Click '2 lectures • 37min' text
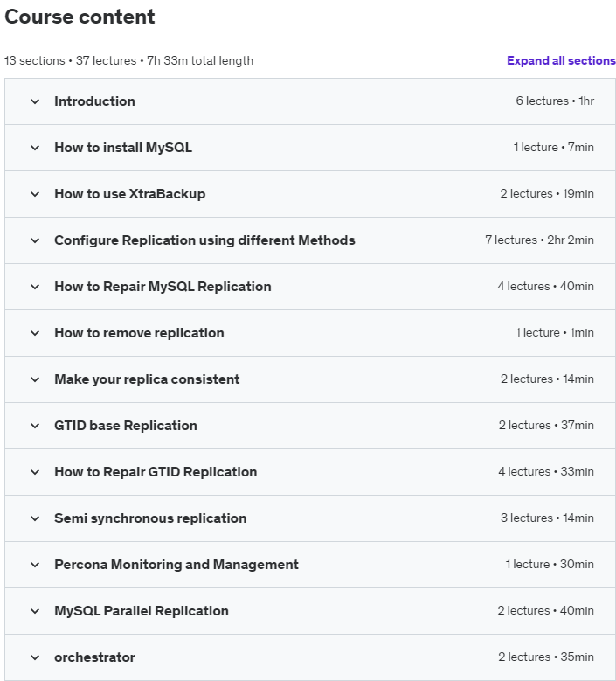The width and height of the screenshot is (616, 681). pos(546,425)
